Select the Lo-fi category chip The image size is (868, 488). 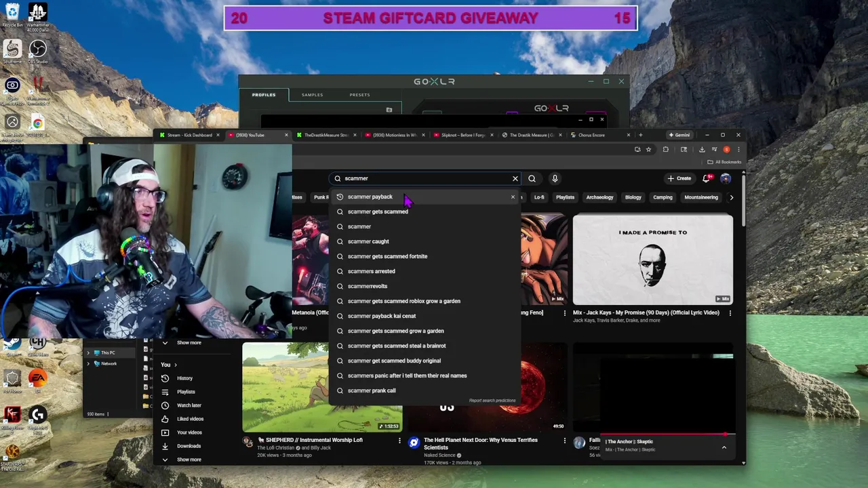tap(539, 197)
